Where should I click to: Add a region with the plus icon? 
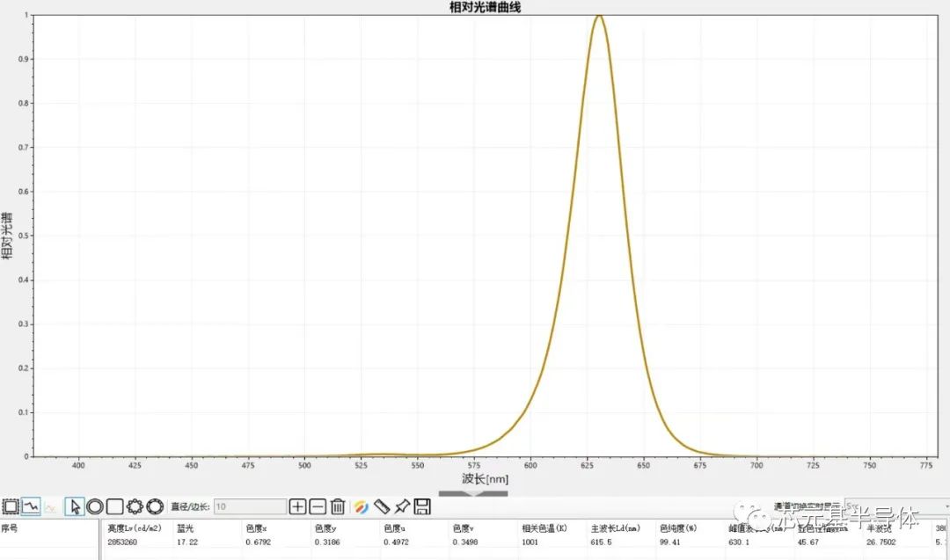pos(297,506)
